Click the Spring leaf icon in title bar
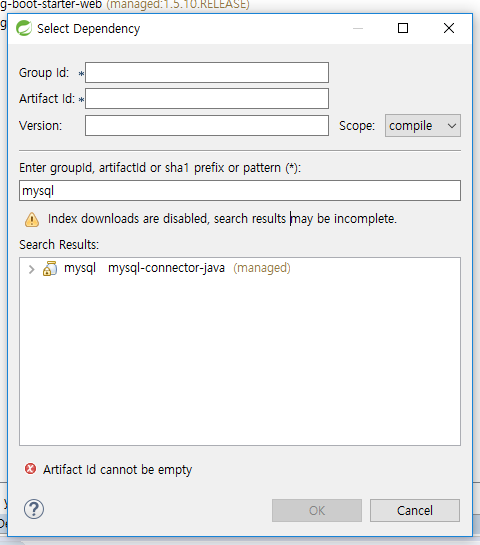480x545 pixels. 24,28
